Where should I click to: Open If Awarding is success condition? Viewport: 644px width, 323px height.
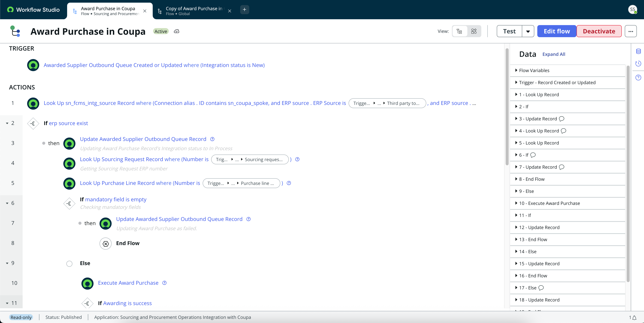click(127, 303)
